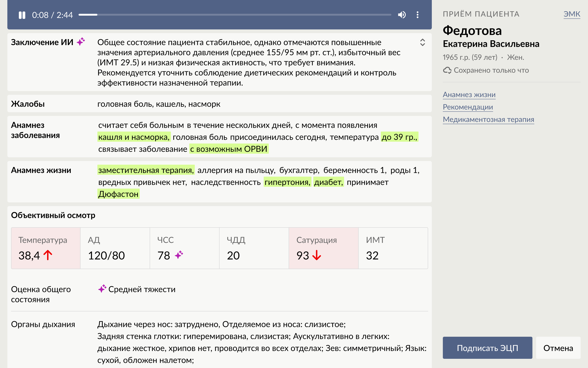The width and height of the screenshot is (588, 368).
Task: Click the patient surname Федотова
Action: 472,31
